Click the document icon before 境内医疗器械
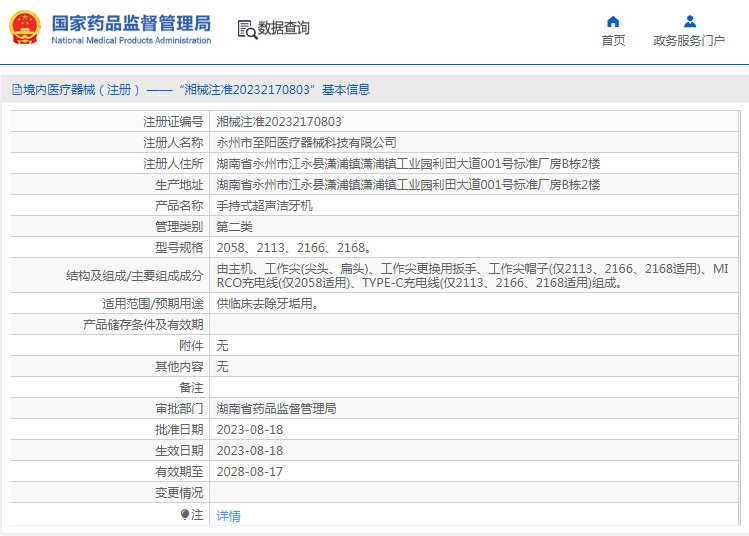Image resolution: width=749 pixels, height=536 pixels. pyautogui.click(x=17, y=90)
